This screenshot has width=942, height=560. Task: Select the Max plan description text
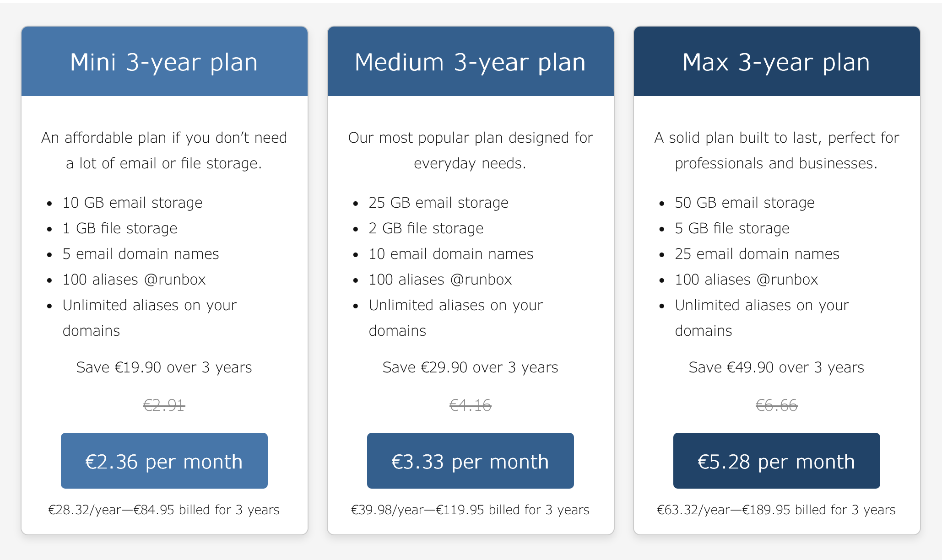(x=775, y=150)
